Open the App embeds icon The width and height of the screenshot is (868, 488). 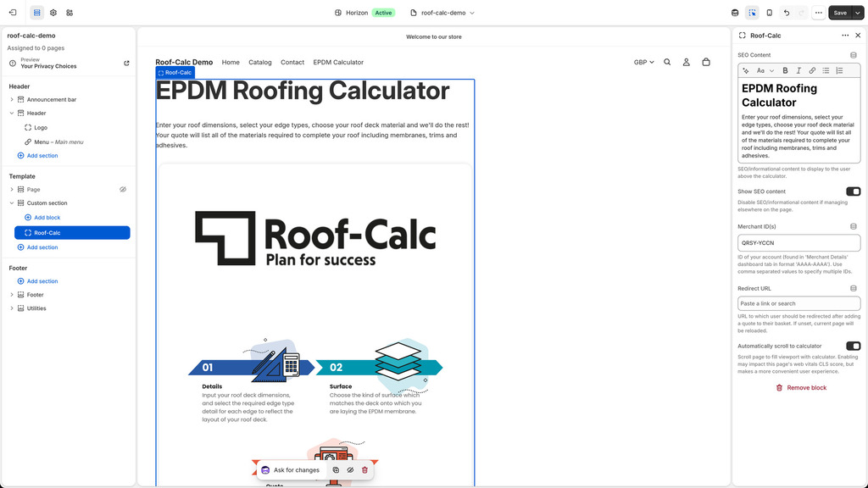[x=70, y=12]
